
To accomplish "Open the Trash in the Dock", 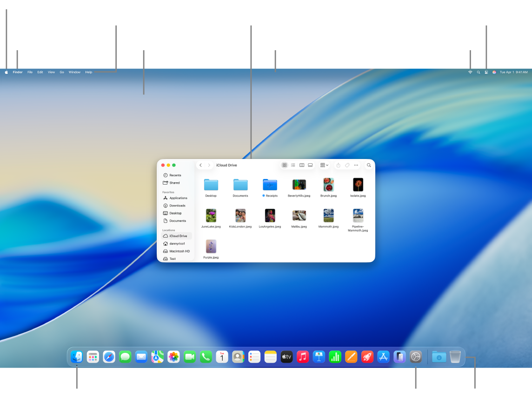I will click(455, 357).
